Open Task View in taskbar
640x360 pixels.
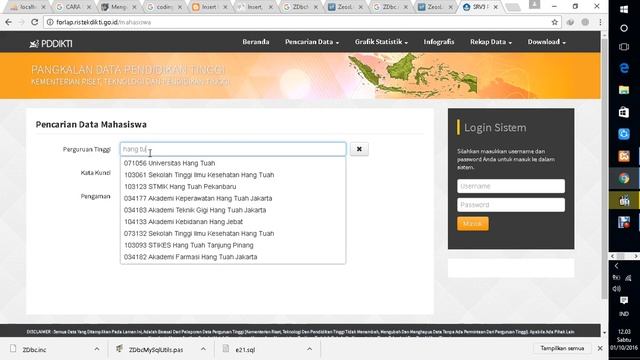pyautogui.click(x=624, y=47)
